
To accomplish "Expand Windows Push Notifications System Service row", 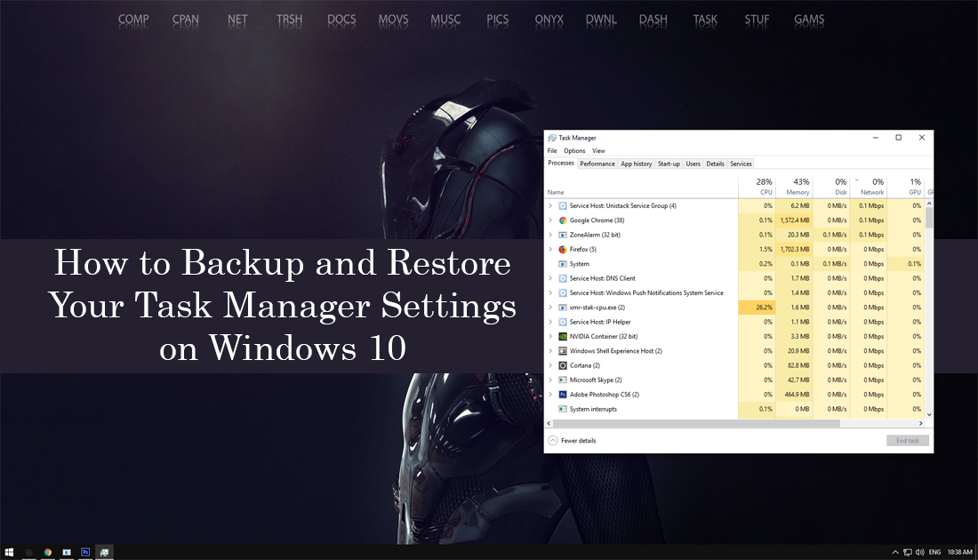I will 550,293.
